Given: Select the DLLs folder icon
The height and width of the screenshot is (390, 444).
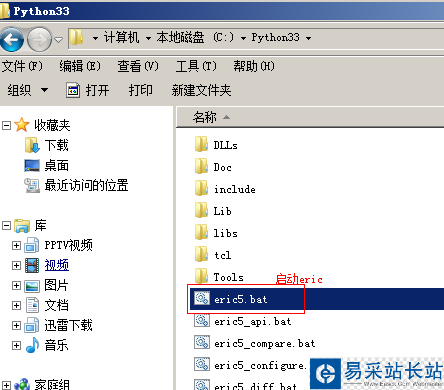Looking at the screenshot, I should pos(201,144).
